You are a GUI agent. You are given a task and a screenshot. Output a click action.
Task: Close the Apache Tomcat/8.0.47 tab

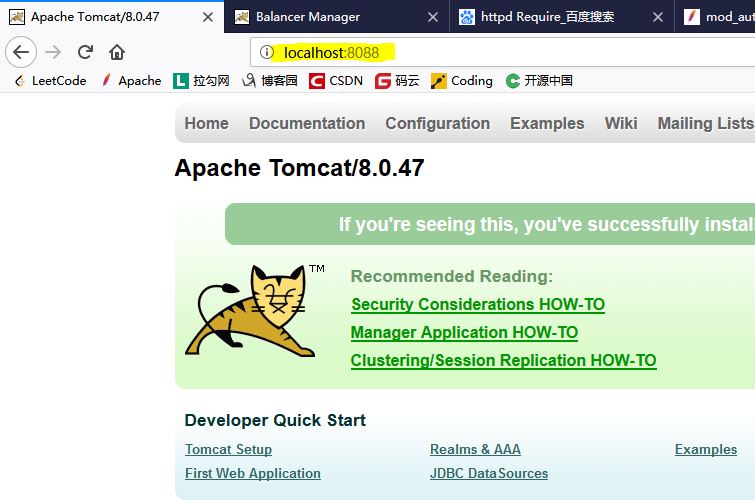pos(208,17)
